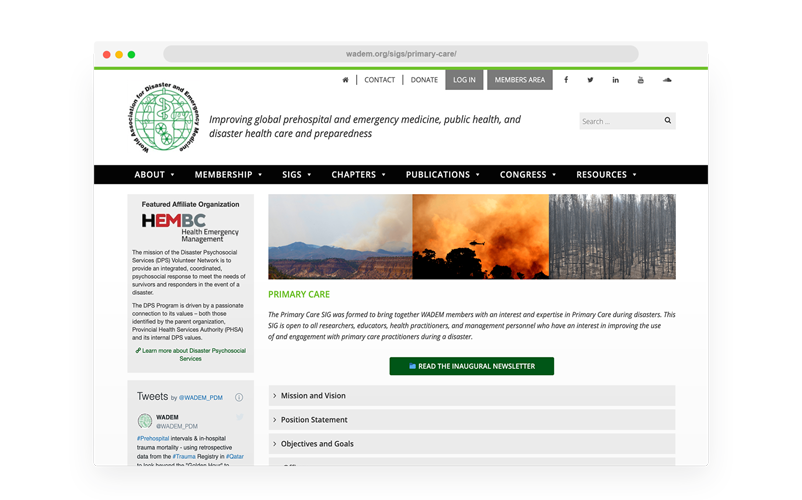Open the SoundCloud icon in header
The width and height of the screenshot is (802, 500).
point(667,80)
